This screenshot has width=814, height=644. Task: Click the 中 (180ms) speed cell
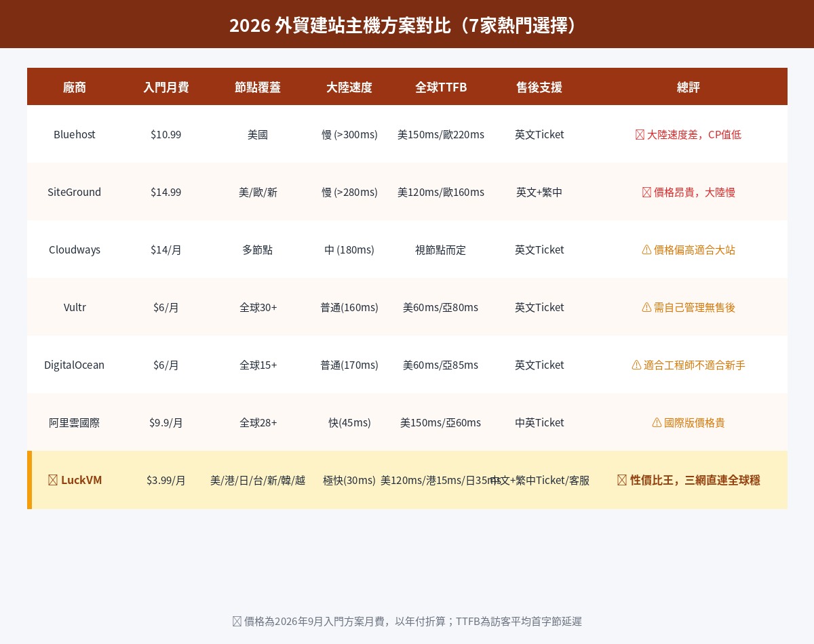click(x=349, y=249)
